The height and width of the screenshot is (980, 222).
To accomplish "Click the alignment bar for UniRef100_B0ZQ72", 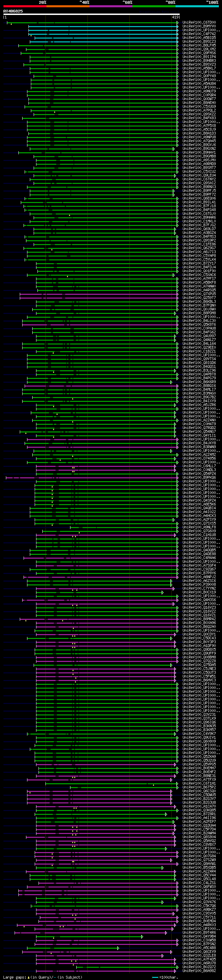I will coord(127,967).
